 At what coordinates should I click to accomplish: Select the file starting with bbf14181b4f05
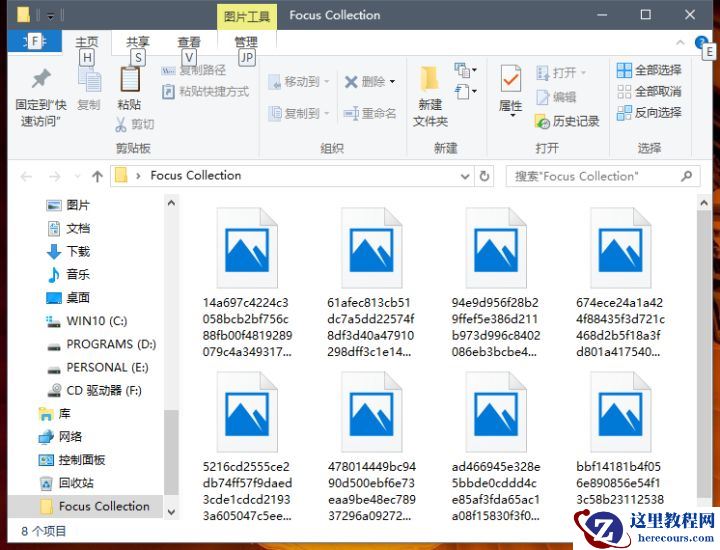(x=620, y=438)
